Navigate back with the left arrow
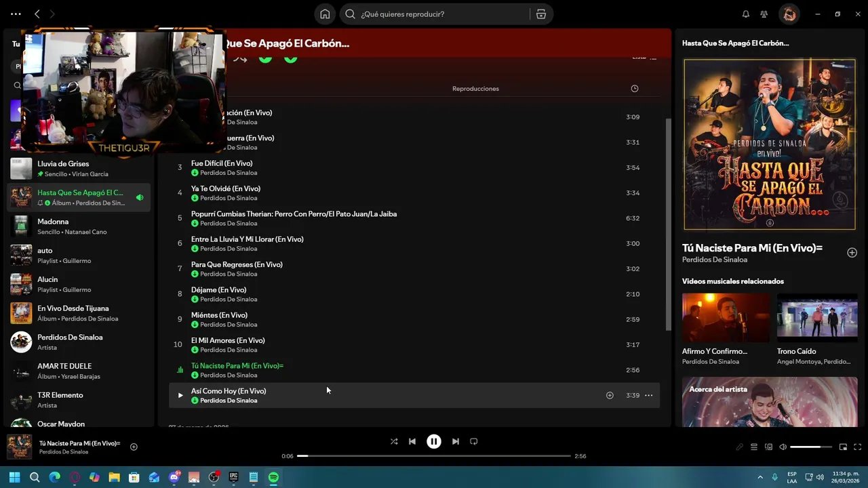The height and width of the screenshot is (488, 868). (37, 14)
